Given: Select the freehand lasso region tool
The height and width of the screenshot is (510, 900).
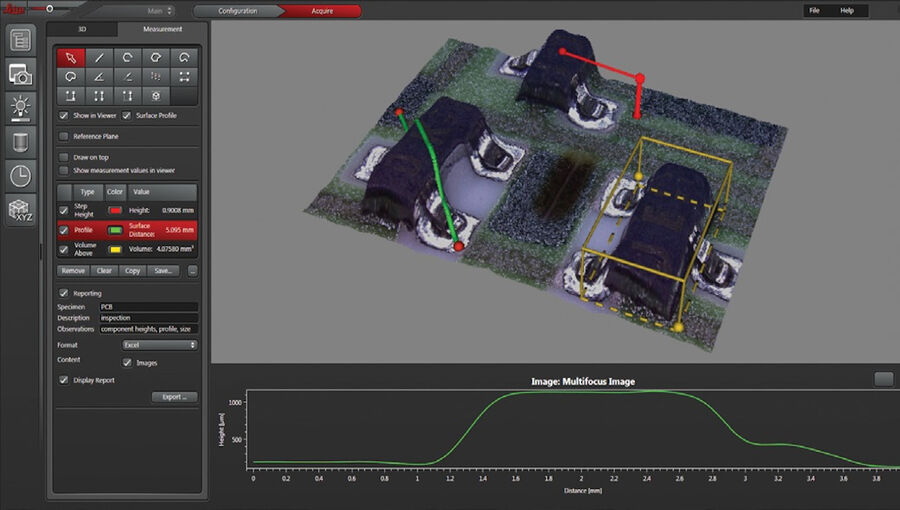Looking at the screenshot, I should tap(71, 76).
